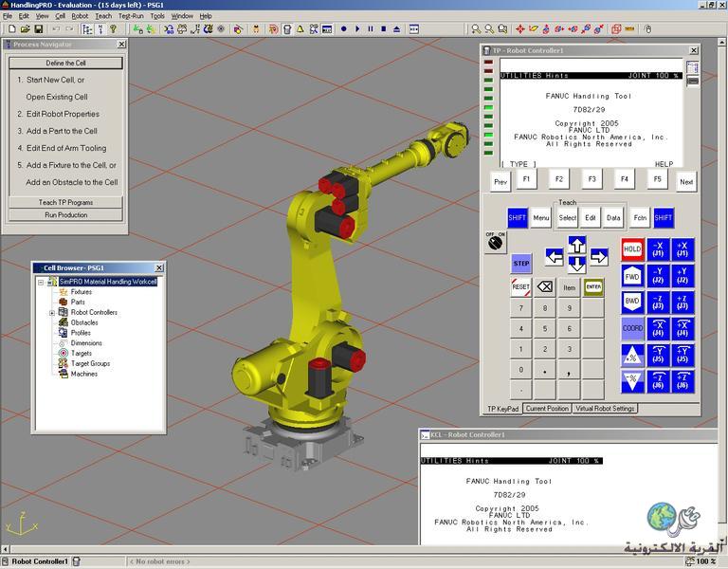728x569 pixels.
Task: Click the Record circle toolbar button
Action: [x=343, y=28]
